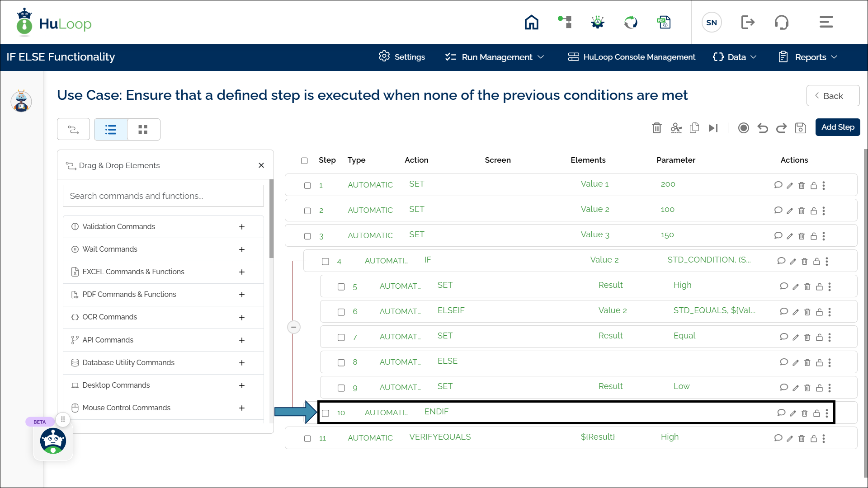Open three-dot menu for step 11

tap(824, 438)
